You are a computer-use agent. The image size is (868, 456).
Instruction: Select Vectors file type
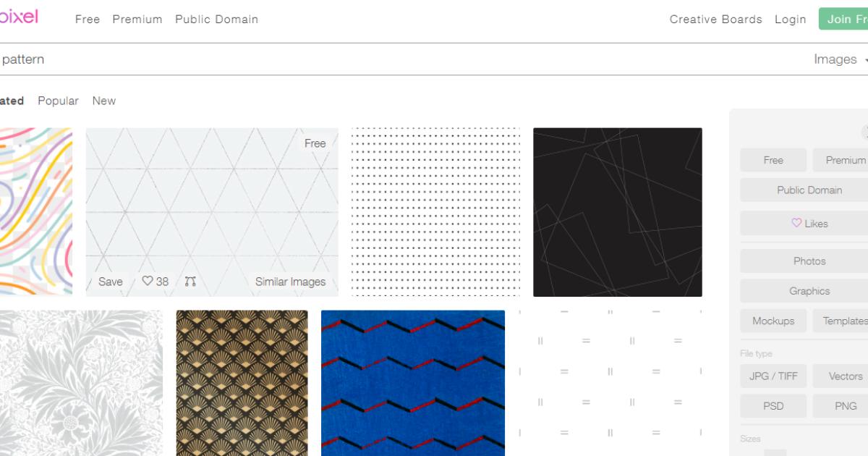(841, 376)
